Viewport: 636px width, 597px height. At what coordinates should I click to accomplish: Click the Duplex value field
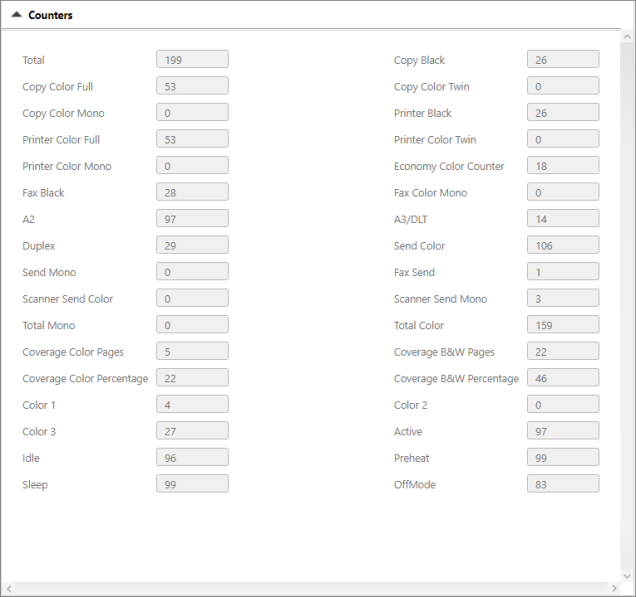click(x=192, y=245)
